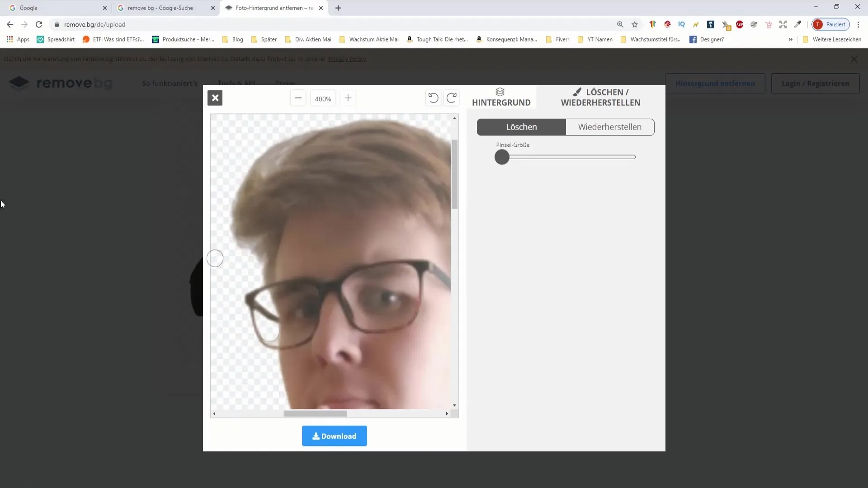Click the close X button on dialog
This screenshot has height=488, width=868.
point(216,98)
